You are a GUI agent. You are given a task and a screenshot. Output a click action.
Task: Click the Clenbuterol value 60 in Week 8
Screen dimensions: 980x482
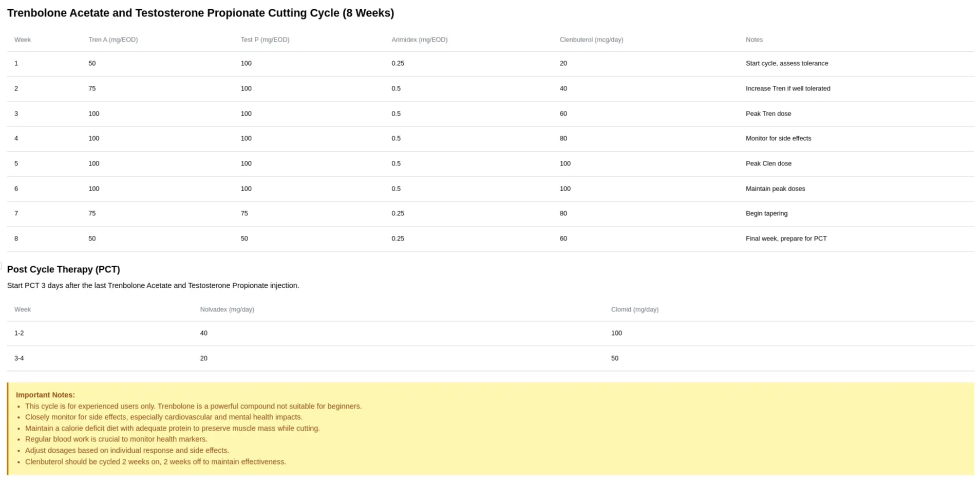(x=563, y=238)
